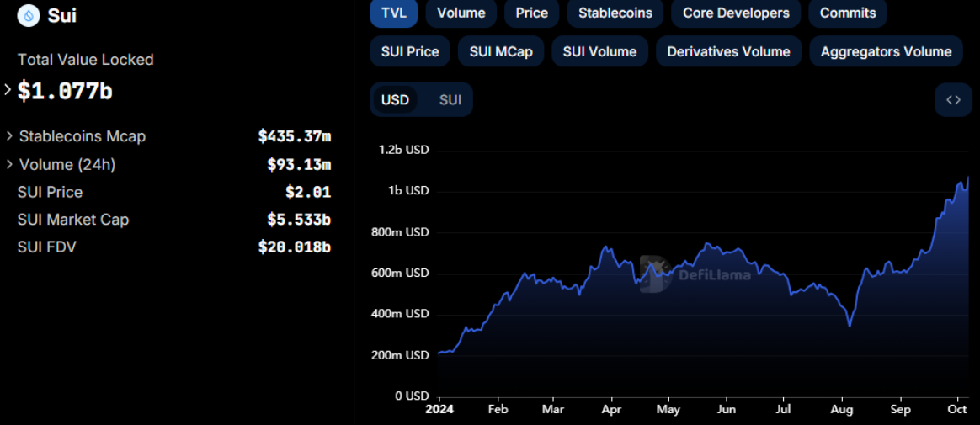The height and width of the screenshot is (425, 980).
Task: Toggle the TVL chart series
Action: 394,13
